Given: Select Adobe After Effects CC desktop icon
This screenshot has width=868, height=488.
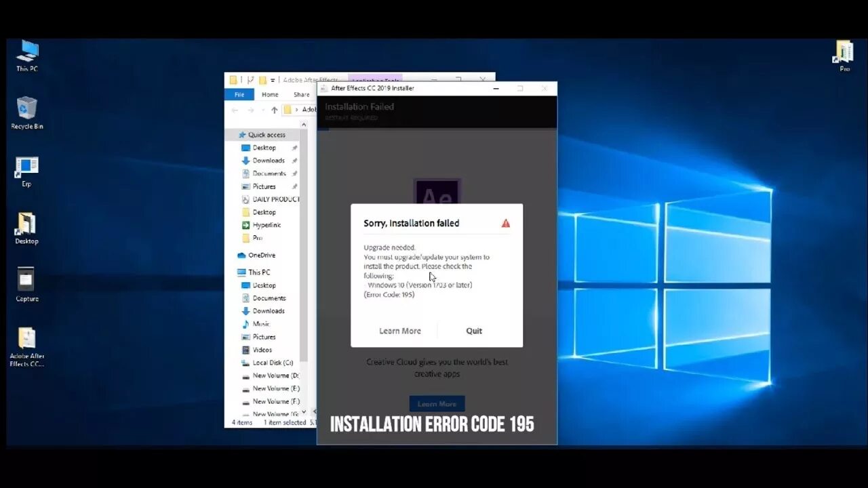Looking at the screenshot, I should point(26,347).
